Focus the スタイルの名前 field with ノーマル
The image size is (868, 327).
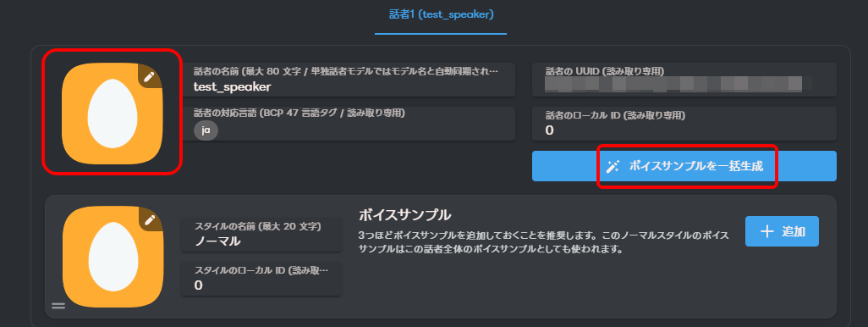pyautogui.click(x=261, y=234)
